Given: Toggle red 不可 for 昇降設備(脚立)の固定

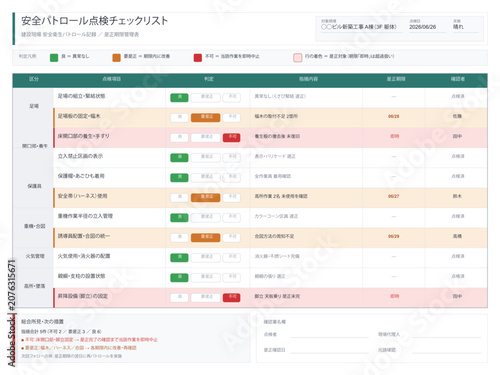Looking at the screenshot, I should [x=231, y=297].
